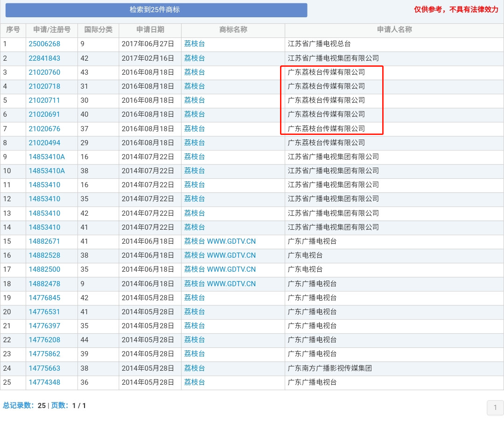
Task: Click the 申请人名称 column header
Action: 394,29
